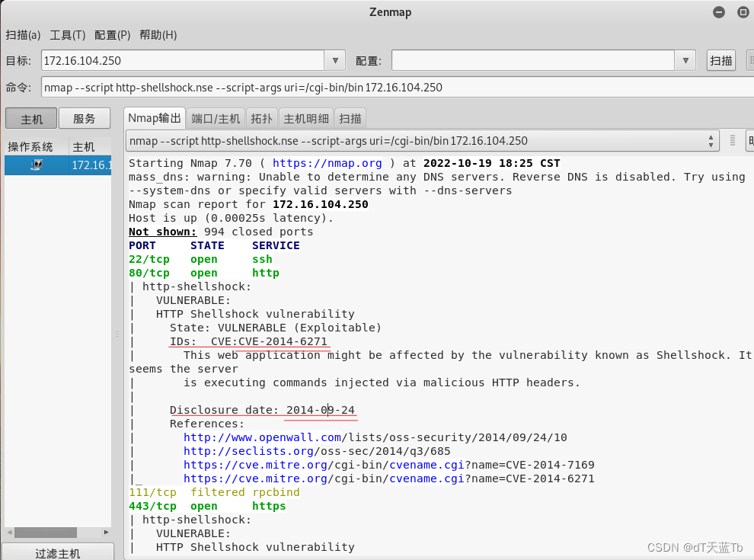Click the host list scroll left arrow

[10, 533]
